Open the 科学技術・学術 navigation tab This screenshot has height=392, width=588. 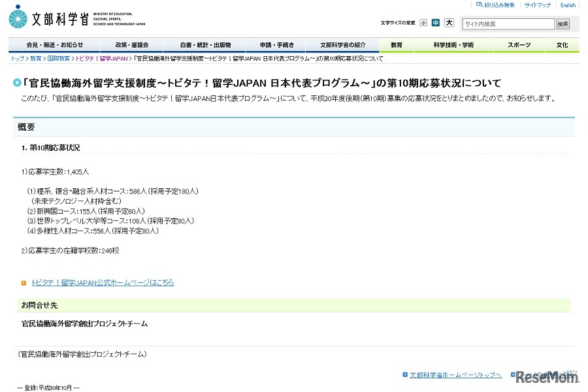[x=453, y=44]
